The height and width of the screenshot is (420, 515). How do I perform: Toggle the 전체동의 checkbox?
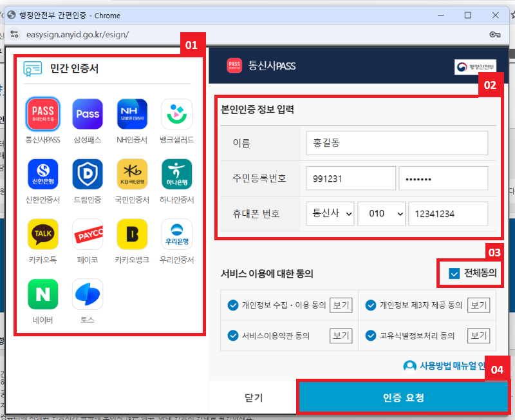click(x=454, y=273)
